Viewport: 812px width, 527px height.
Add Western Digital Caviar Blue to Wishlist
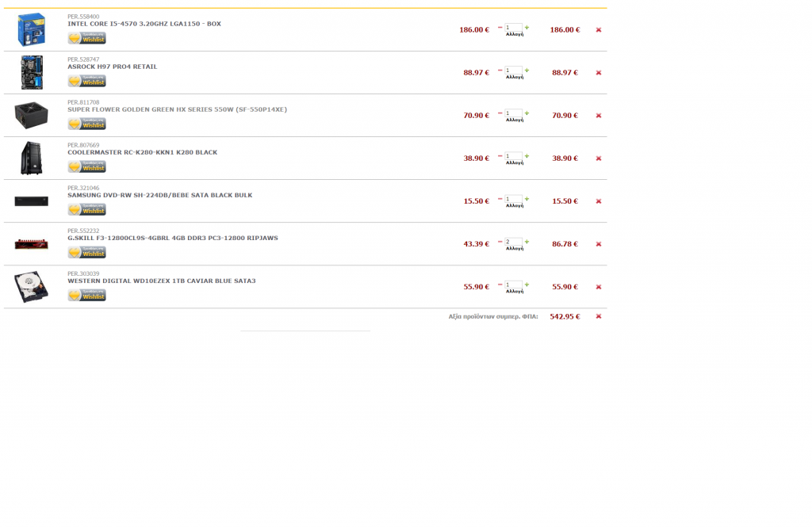pos(86,295)
